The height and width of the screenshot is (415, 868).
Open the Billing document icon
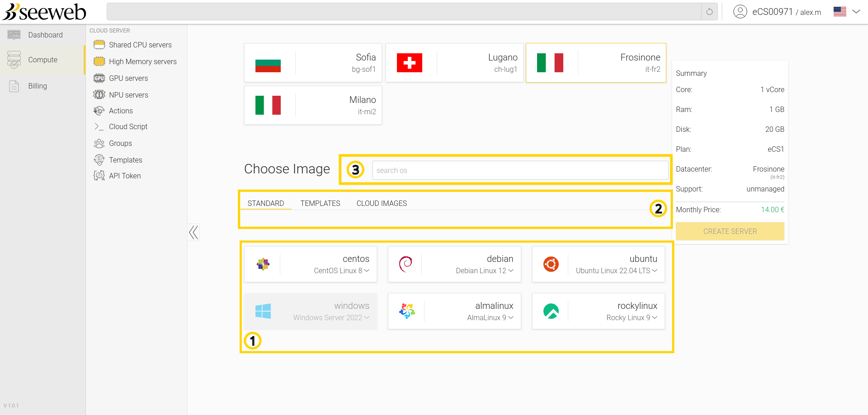click(x=14, y=86)
